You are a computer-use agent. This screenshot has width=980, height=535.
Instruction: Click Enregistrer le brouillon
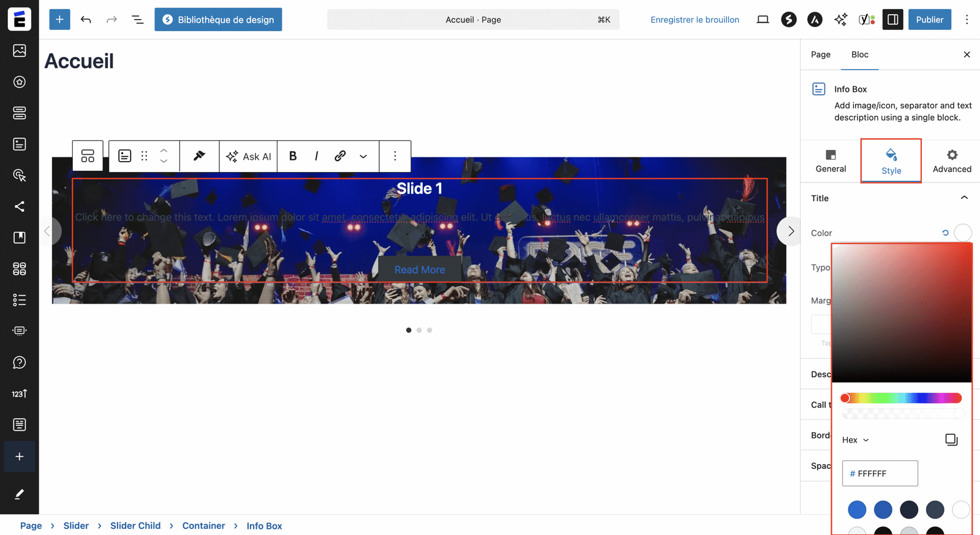(x=695, y=20)
